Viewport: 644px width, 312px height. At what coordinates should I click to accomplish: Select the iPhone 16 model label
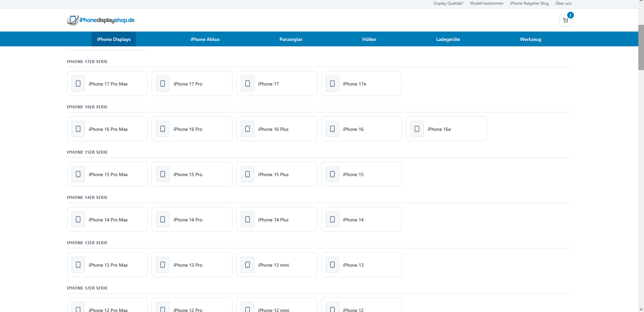click(353, 129)
